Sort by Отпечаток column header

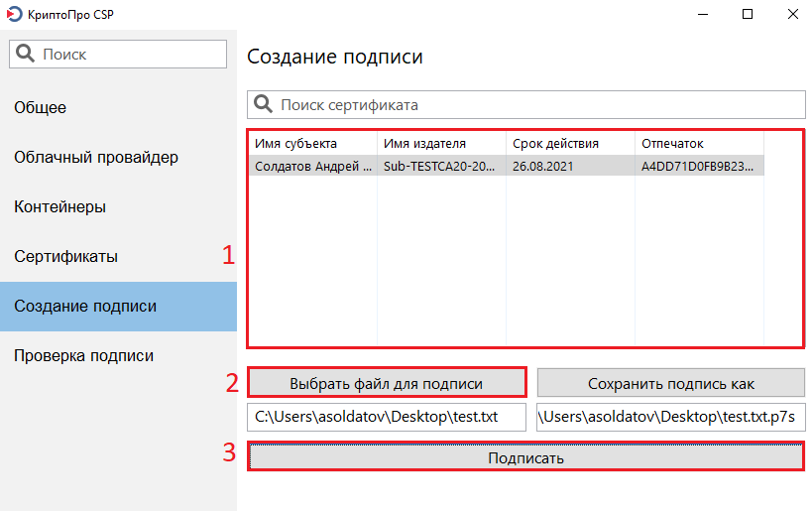tap(700, 144)
